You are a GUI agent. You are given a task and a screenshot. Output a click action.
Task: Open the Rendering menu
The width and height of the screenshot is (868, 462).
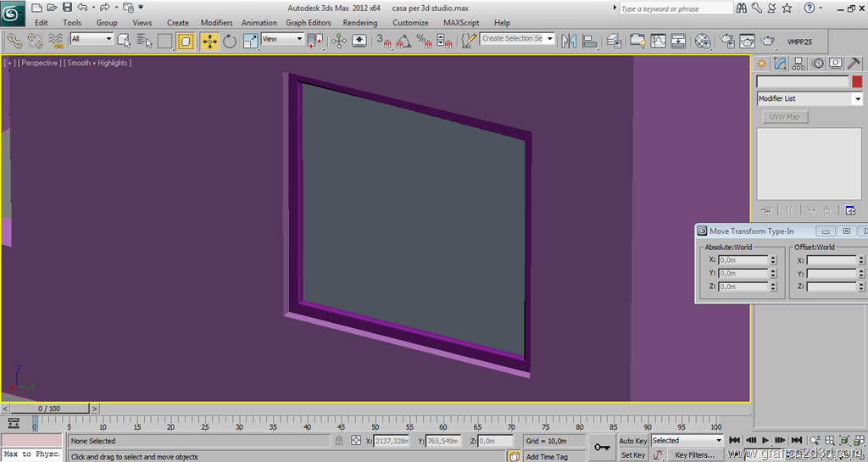point(359,23)
